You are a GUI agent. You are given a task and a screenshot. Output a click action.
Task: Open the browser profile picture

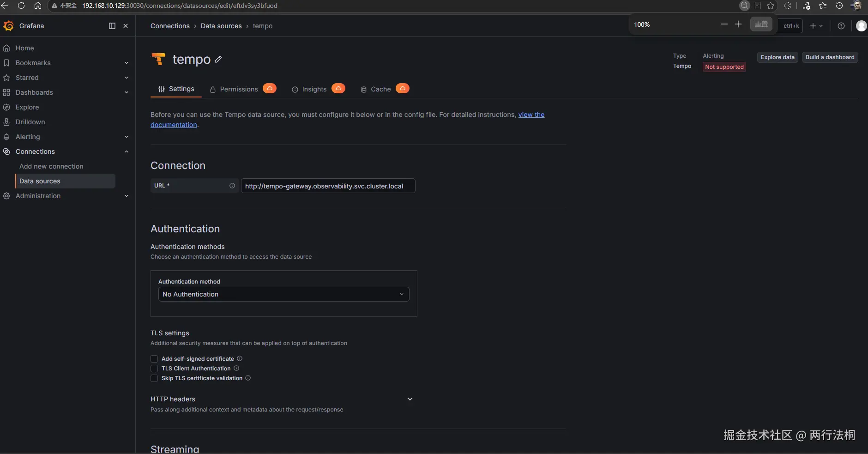coord(857,6)
